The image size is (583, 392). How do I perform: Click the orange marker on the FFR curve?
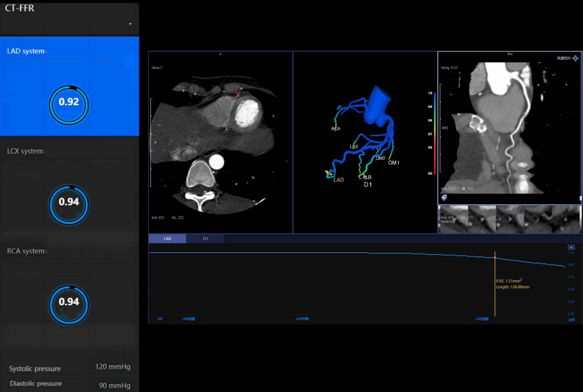(495, 257)
